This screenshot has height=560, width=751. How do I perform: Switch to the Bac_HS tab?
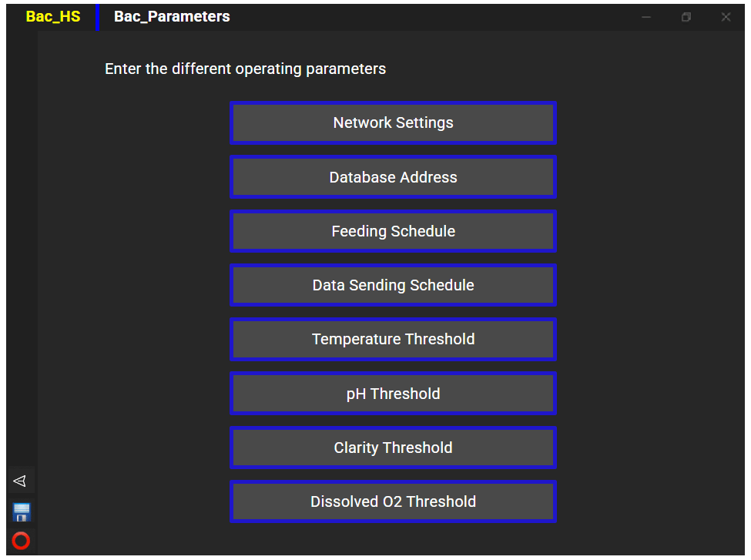52,17
